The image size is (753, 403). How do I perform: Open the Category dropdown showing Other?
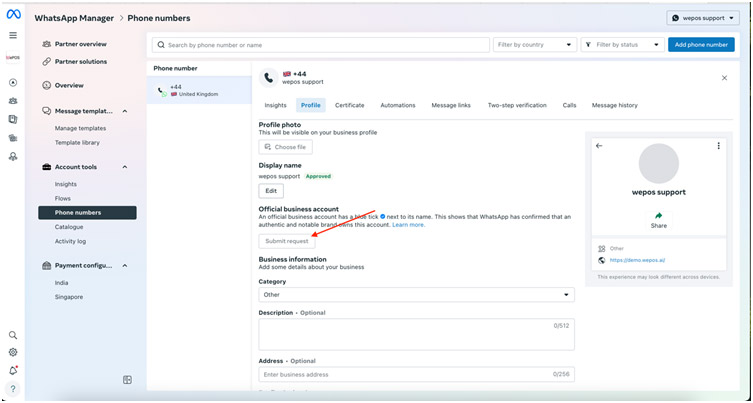416,295
